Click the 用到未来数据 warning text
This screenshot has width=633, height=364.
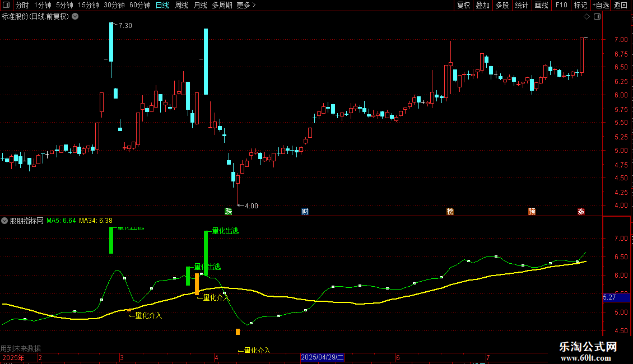(x=21, y=348)
